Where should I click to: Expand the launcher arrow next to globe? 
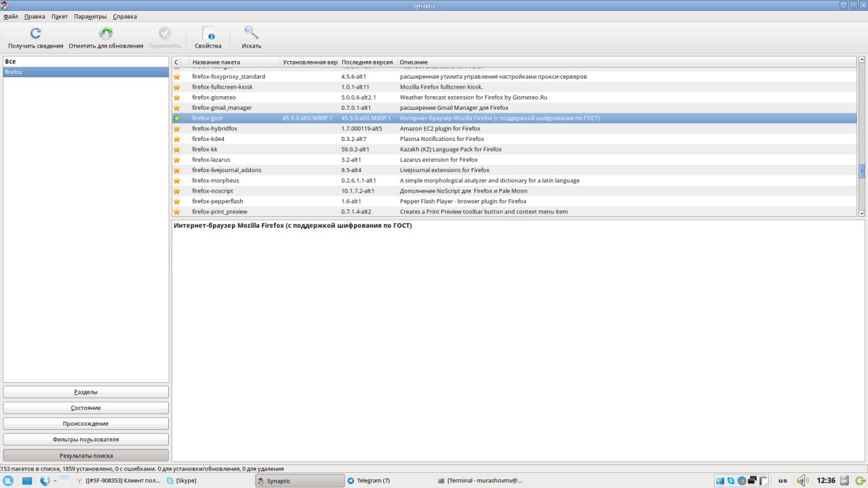click(x=55, y=481)
